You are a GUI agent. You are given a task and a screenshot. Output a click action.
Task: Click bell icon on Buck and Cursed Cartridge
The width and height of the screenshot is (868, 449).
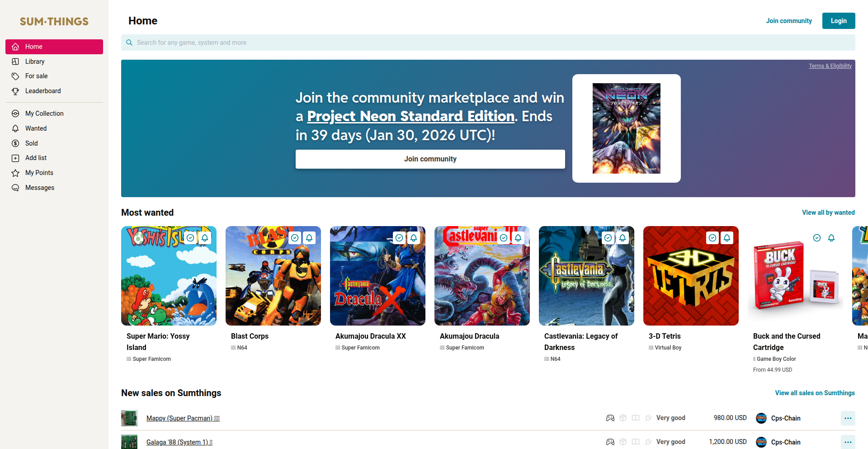831,238
